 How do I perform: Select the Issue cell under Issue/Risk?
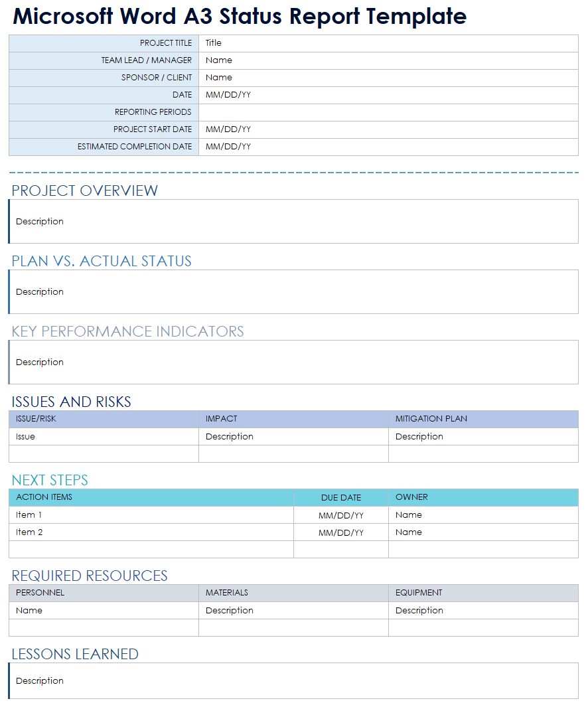pos(103,437)
